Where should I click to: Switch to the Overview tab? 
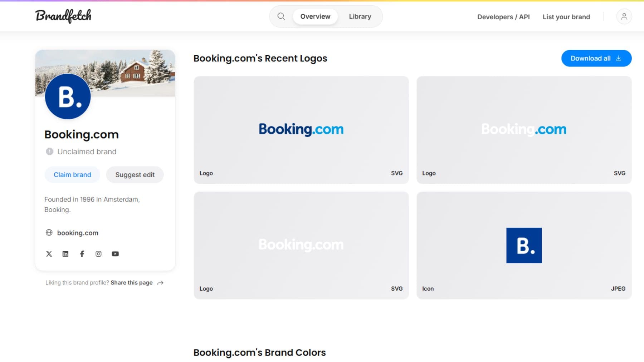point(314,16)
